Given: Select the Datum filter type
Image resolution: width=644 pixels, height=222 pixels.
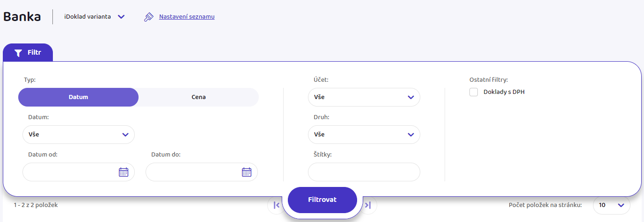Looking at the screenshot, I should click(79, 97).
